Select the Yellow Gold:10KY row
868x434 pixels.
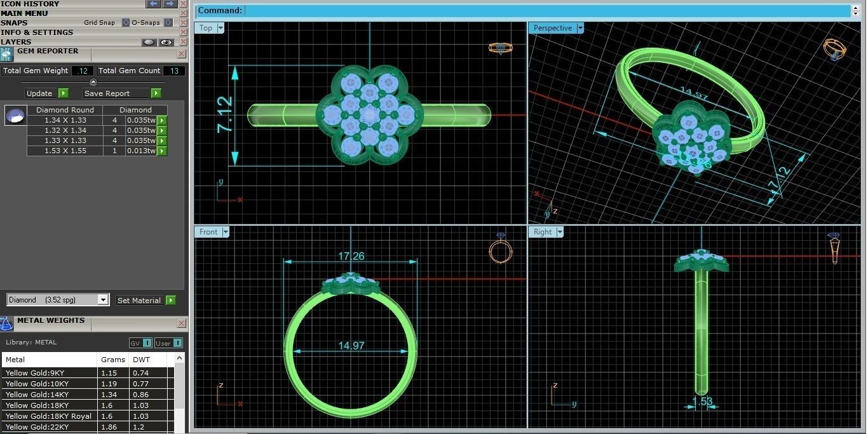tap(88, 384)
